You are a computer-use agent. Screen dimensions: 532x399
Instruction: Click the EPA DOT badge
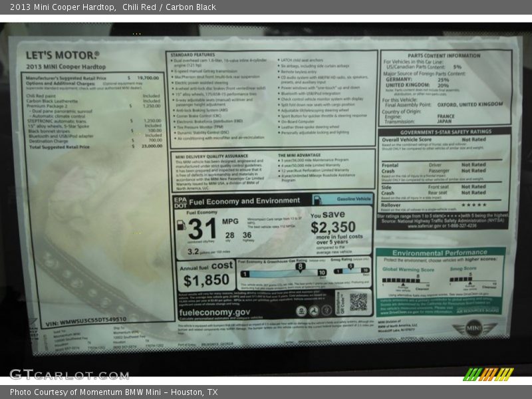pyautogui.click(x=180, y=202)
